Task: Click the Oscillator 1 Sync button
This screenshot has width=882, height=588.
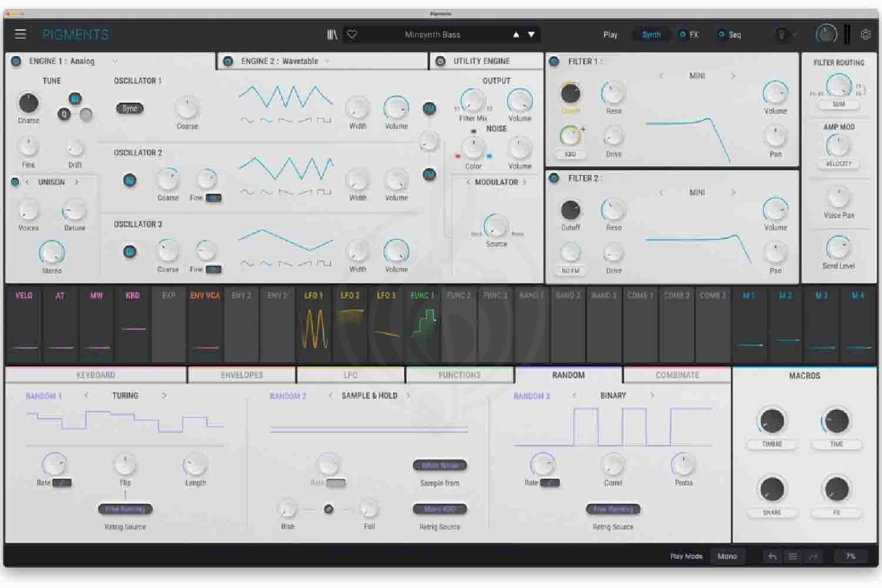Action: [x=130, y=109]
